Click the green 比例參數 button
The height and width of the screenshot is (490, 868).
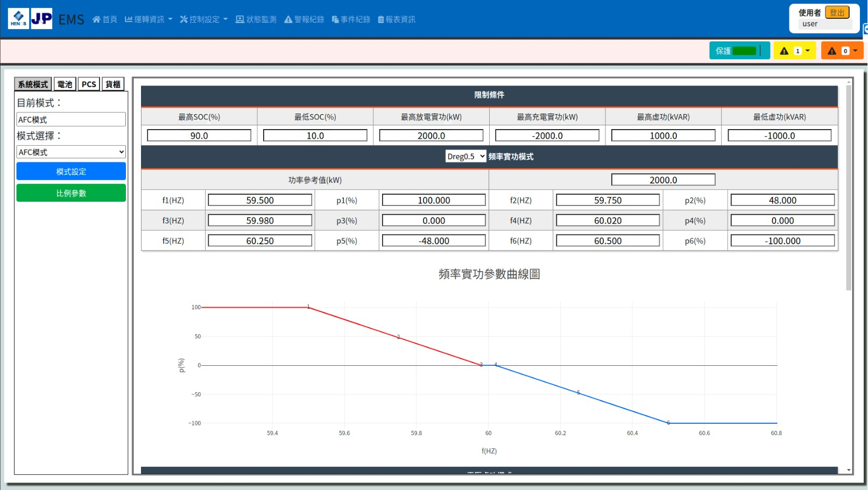click(x=70, y=193)
